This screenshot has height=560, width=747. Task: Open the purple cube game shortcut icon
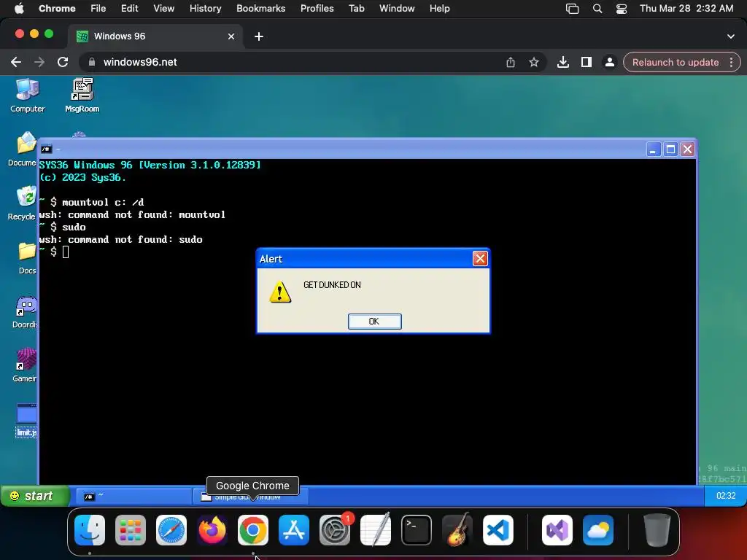pos(26,366)
